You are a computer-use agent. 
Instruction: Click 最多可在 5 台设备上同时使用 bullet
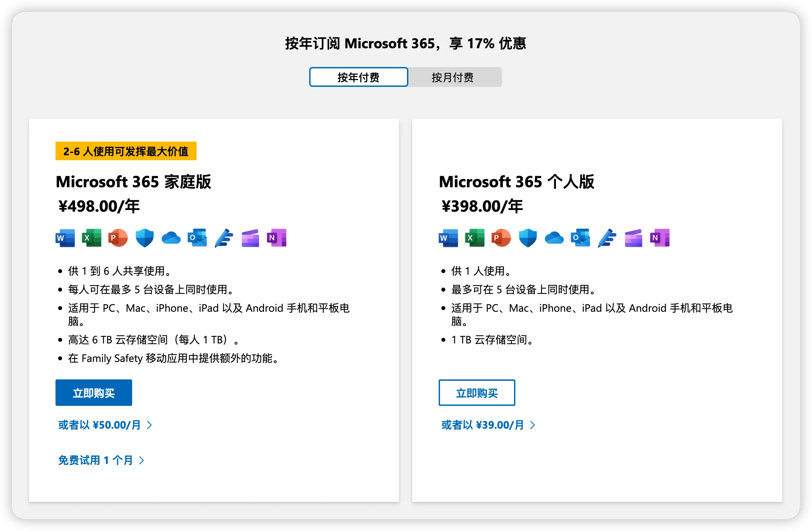pyautogui.click(x=524, y=290)
